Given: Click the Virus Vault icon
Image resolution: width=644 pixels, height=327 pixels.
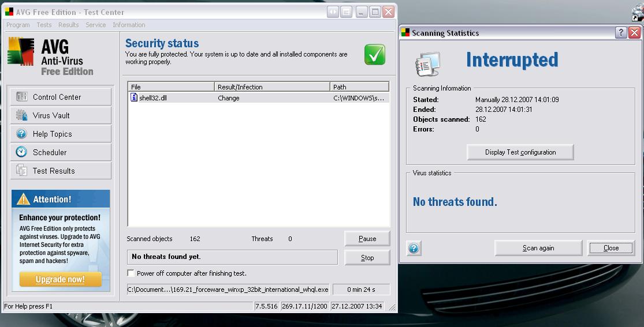Looking at the screenshot, I should (x=22, y=115).
